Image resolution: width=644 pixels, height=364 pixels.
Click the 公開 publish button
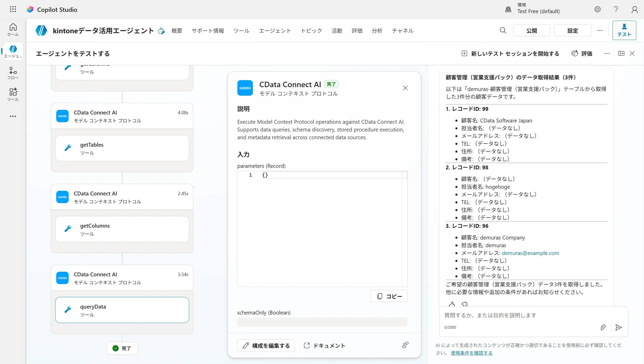coord(532,31)
